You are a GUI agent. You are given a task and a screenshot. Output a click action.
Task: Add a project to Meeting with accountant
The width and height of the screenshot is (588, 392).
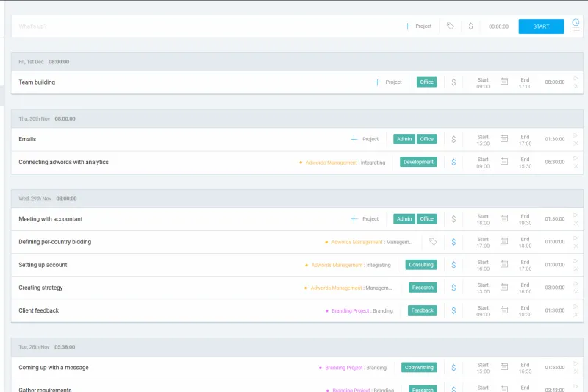point(365,219)
